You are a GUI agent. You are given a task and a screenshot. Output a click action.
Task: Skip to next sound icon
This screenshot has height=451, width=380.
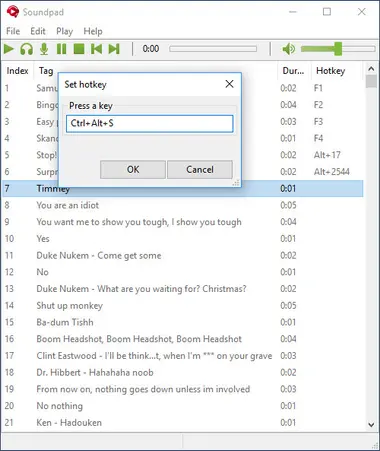[114, 49]
